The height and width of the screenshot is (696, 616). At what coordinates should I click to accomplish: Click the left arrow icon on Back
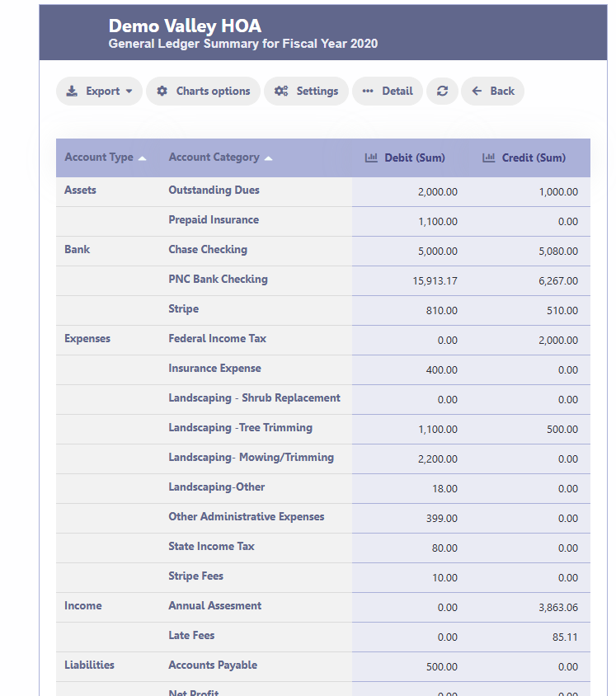point(477,92)
